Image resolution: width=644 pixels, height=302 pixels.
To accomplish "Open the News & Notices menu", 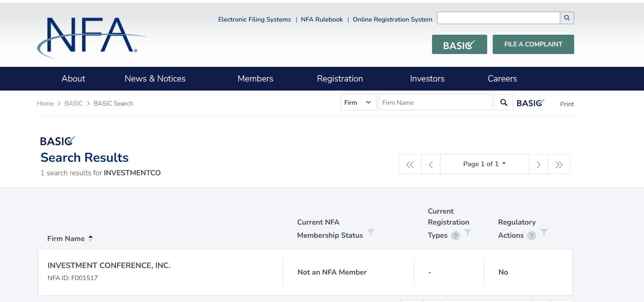I will pos(155,79).
